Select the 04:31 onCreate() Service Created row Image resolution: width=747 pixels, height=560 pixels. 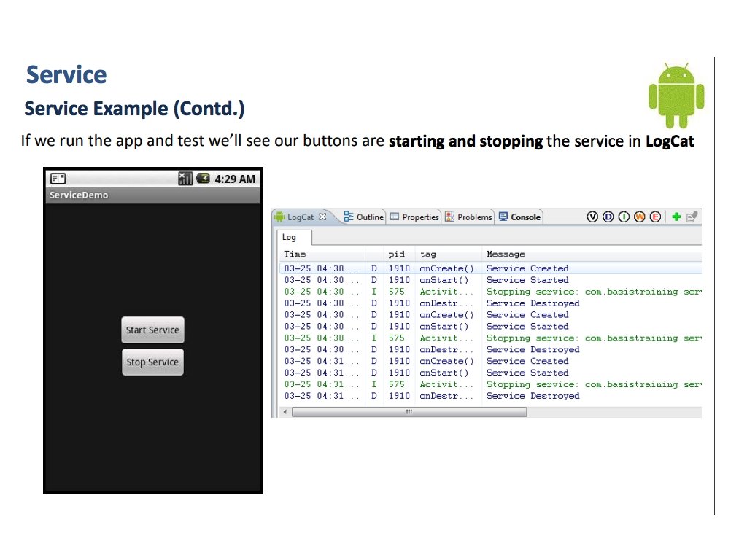click(490, 361)
